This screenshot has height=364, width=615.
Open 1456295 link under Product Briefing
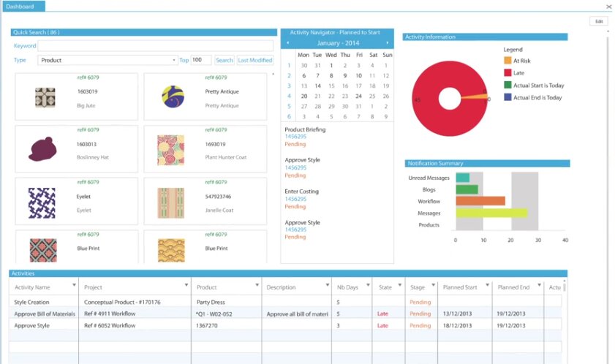295,137
